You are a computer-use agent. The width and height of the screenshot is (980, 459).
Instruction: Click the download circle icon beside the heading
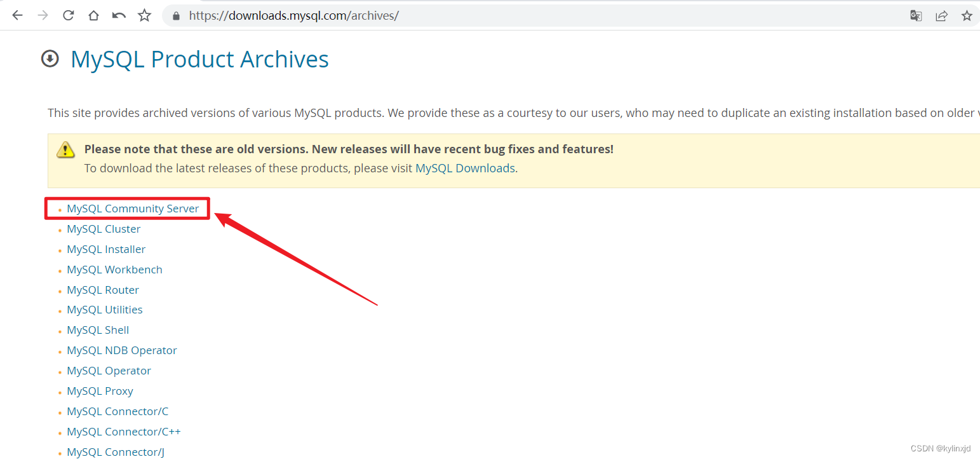50,59
